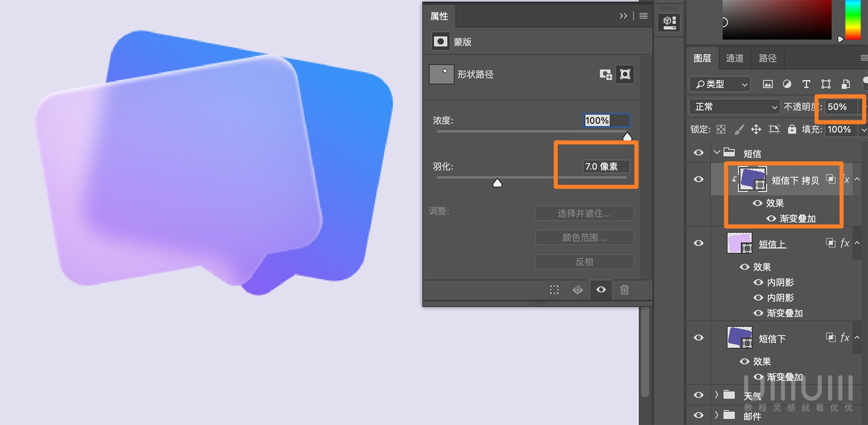Hide the 短信 group visibility
Screen dimensions: 868x425
698,153
